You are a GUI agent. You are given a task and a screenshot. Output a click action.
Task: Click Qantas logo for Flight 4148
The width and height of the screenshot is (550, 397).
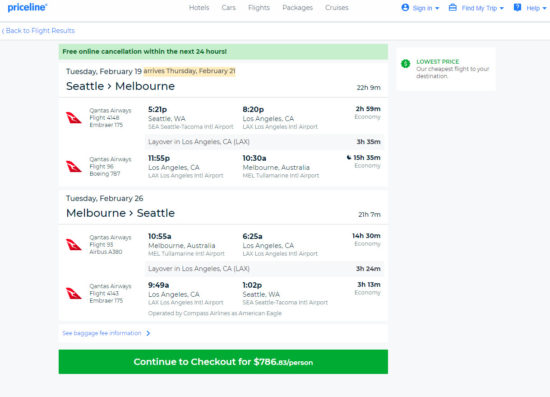point(74,118)
